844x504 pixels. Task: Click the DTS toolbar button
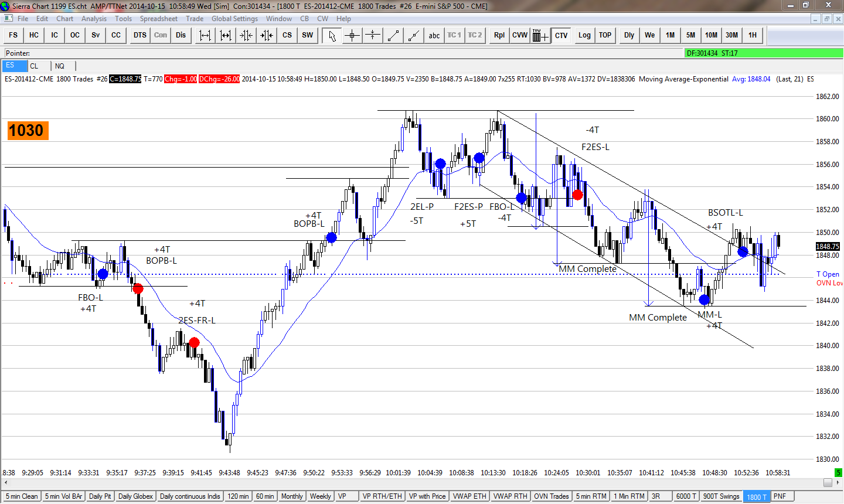(x=140, y=35)
